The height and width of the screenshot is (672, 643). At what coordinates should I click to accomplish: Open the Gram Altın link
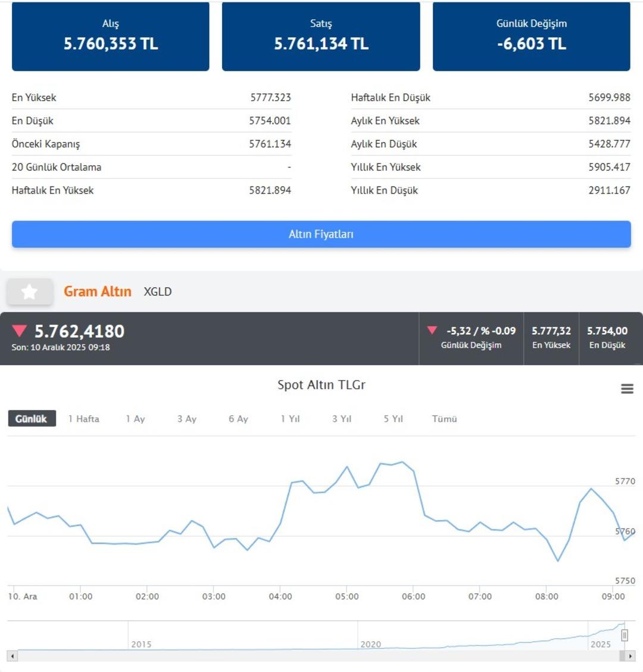pyautogui.click(x=98, y=291)
